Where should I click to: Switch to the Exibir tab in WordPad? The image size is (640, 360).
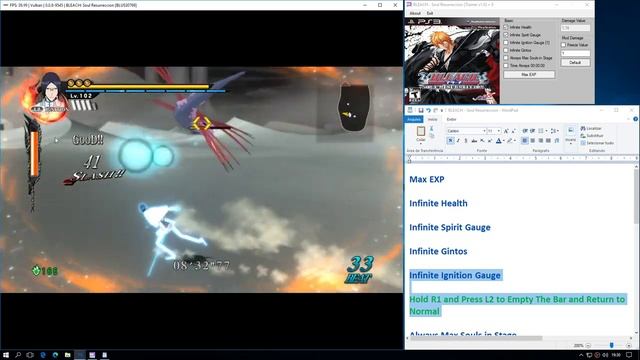coord(451,119)
